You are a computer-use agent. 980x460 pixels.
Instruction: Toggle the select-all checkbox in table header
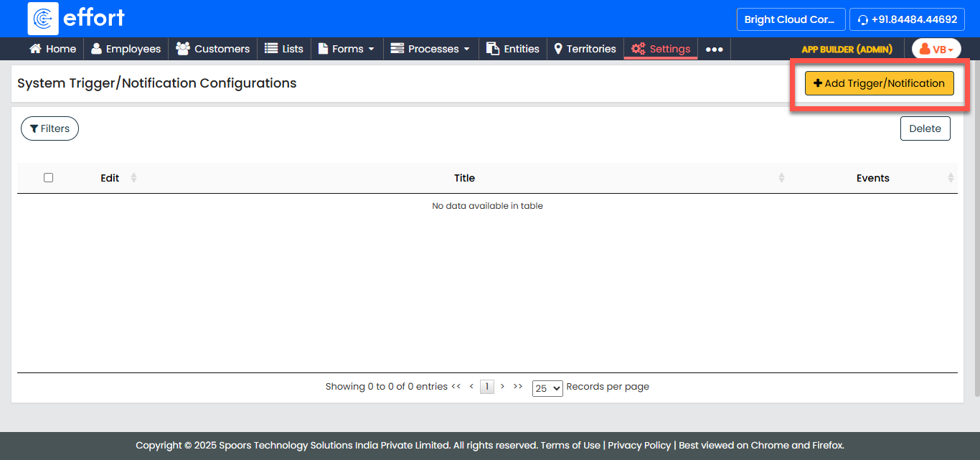point(48,178)
